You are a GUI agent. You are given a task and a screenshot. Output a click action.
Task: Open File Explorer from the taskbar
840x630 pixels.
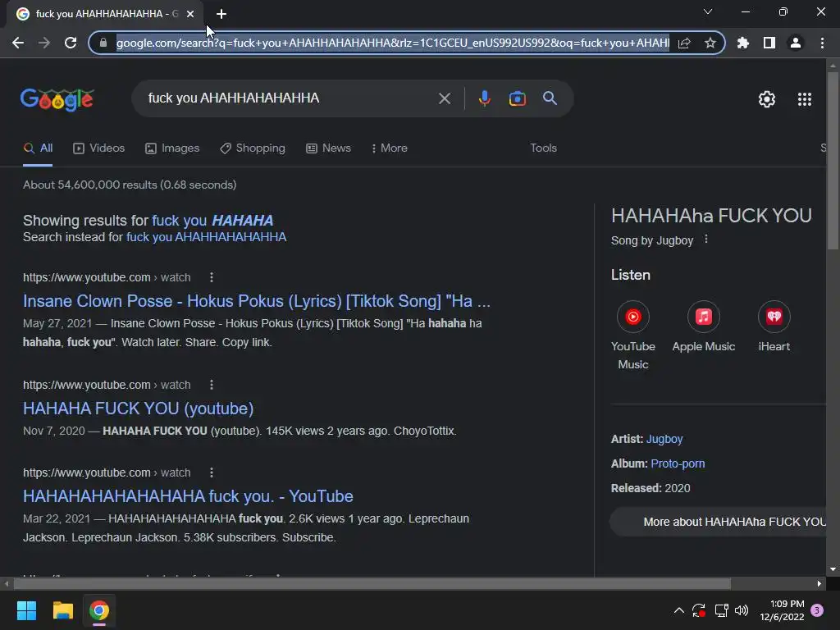[x=62, y=610]
